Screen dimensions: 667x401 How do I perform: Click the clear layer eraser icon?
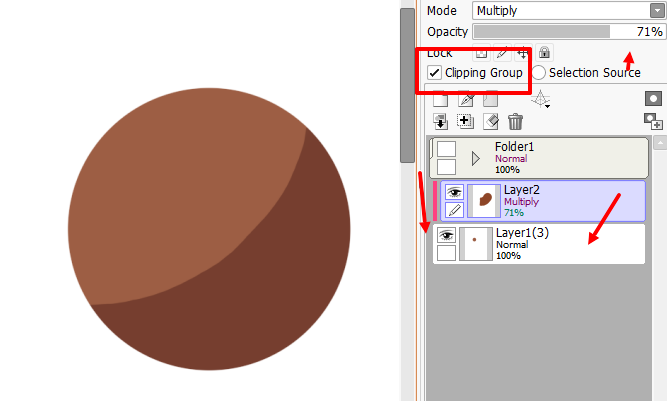(491, 121)
